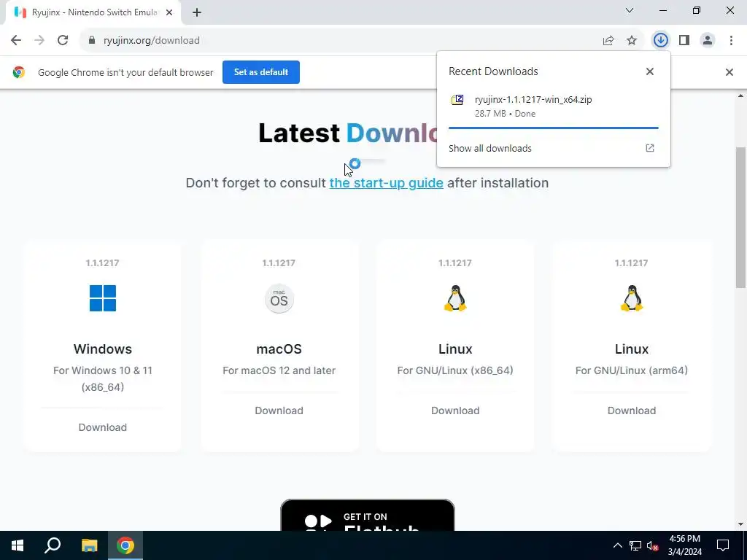Download the Linux x86_64 build
The image size is (747, 560).
455,411
